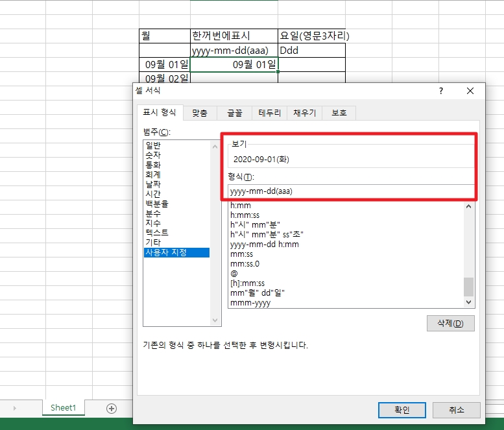
Task: Confirm with the 확인 button
Action: (x=402, y=410)
